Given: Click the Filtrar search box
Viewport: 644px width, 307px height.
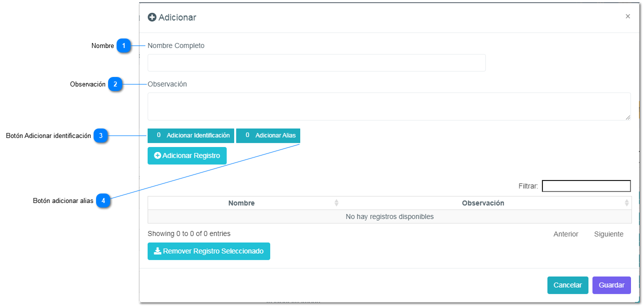Looking at the screenshot, I should point(586,186).
